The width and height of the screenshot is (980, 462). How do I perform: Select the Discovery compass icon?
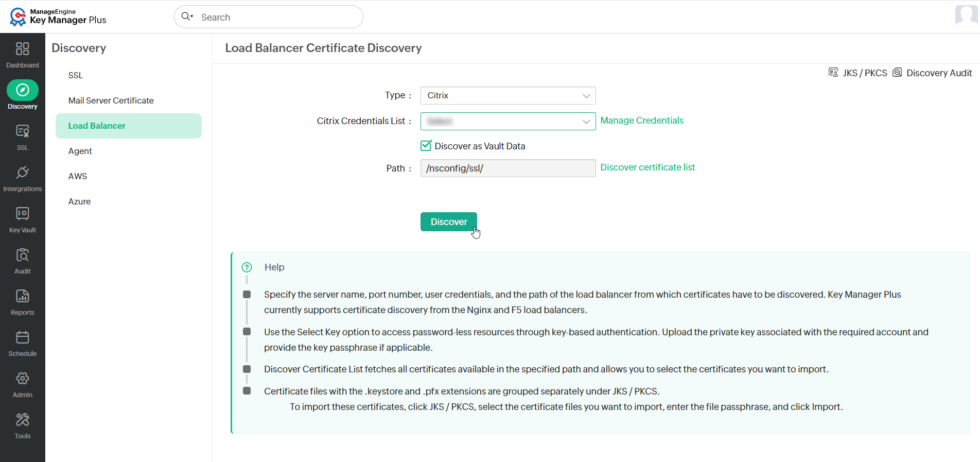(x=23, y=90)
